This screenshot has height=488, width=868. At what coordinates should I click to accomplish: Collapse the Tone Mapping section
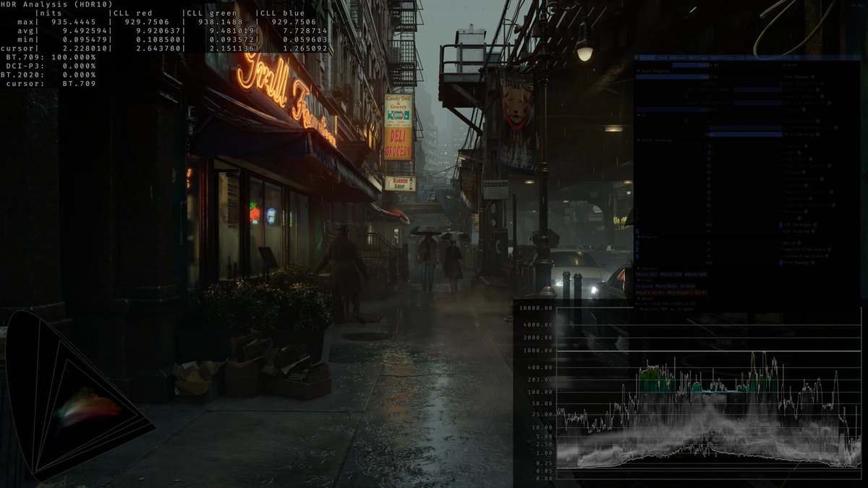639,71
